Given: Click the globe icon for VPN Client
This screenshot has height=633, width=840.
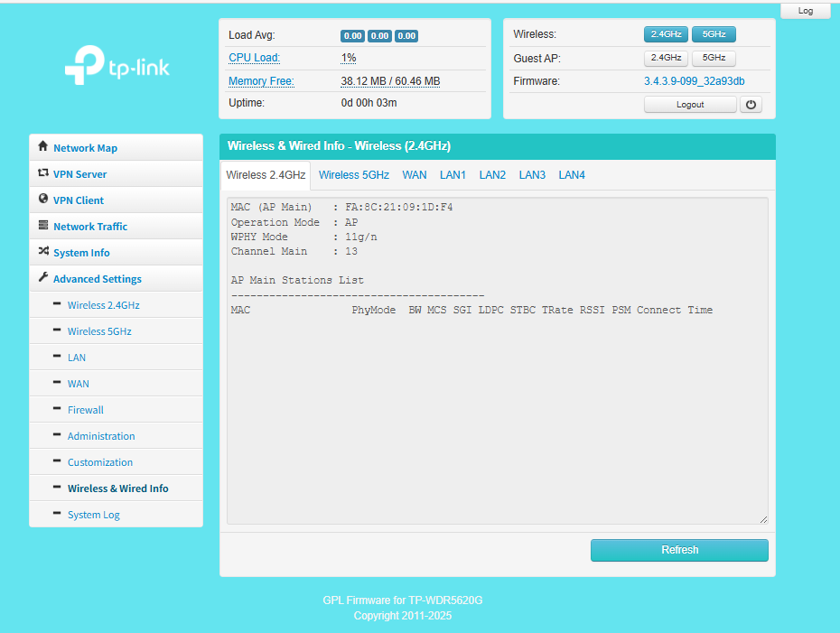Looking at the screenshot, I should pyautogui.click(x=43, y=200).
